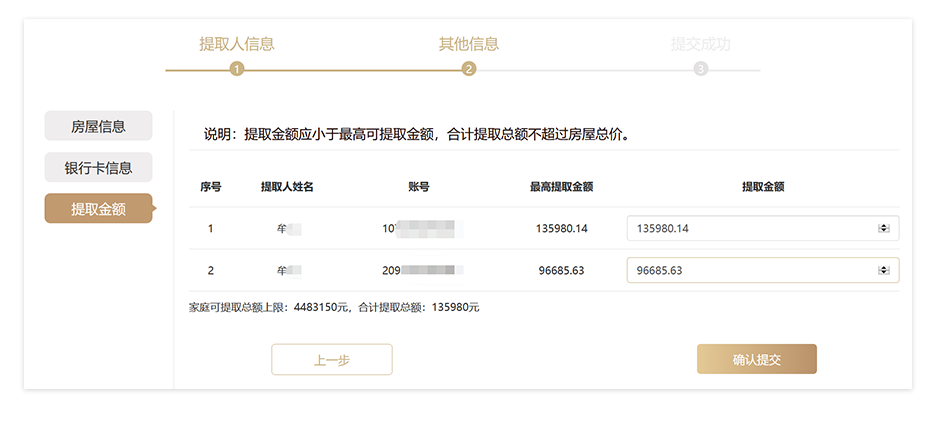Select the 其他信息 step label
This screenshot has width=941, height=424.
(x=469, y=44)
